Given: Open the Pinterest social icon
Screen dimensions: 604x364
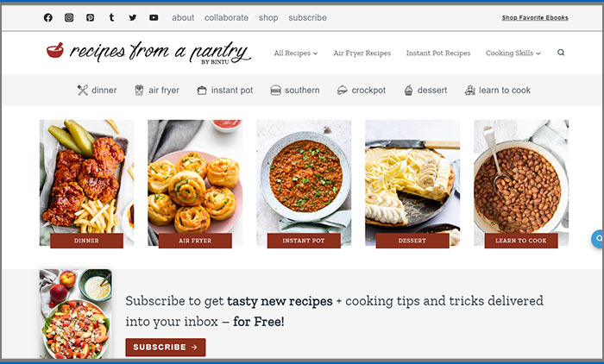Looking at the screenshot, I should (90, 18).
